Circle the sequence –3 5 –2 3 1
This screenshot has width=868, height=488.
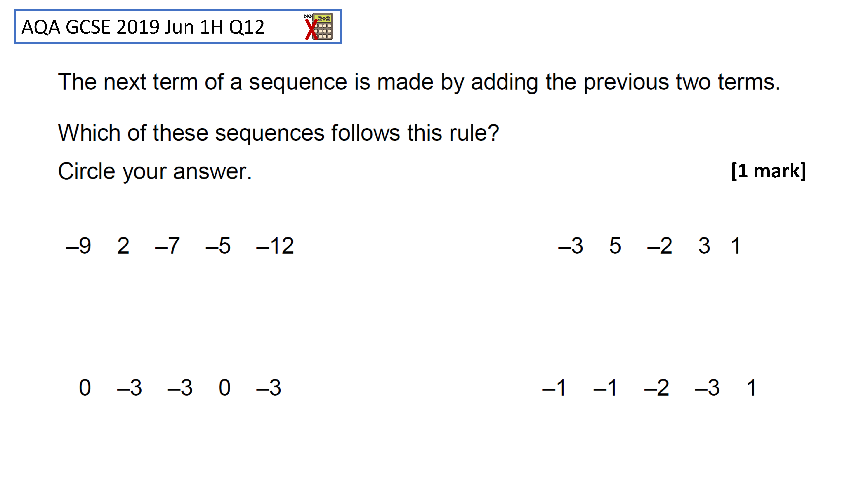point(649,246)
